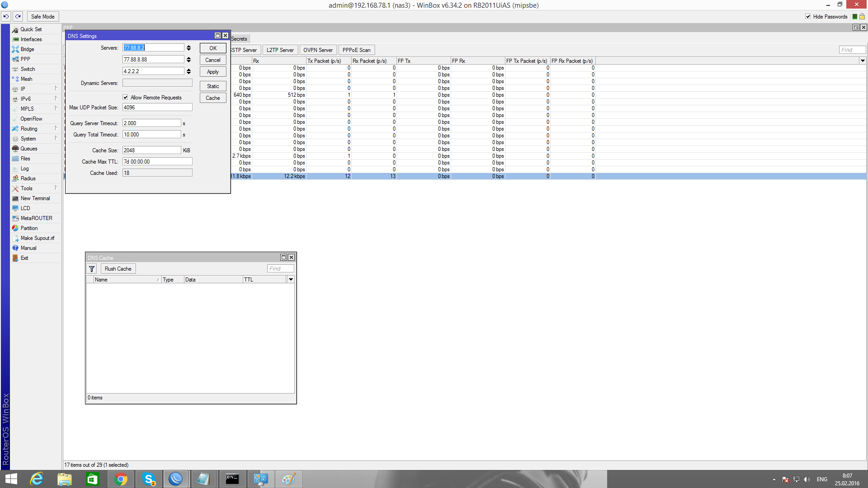This screenshot has height=488, width=868.
Task: Open DNS Cache column selector dropdown
Action: click(x=291, y=280)
